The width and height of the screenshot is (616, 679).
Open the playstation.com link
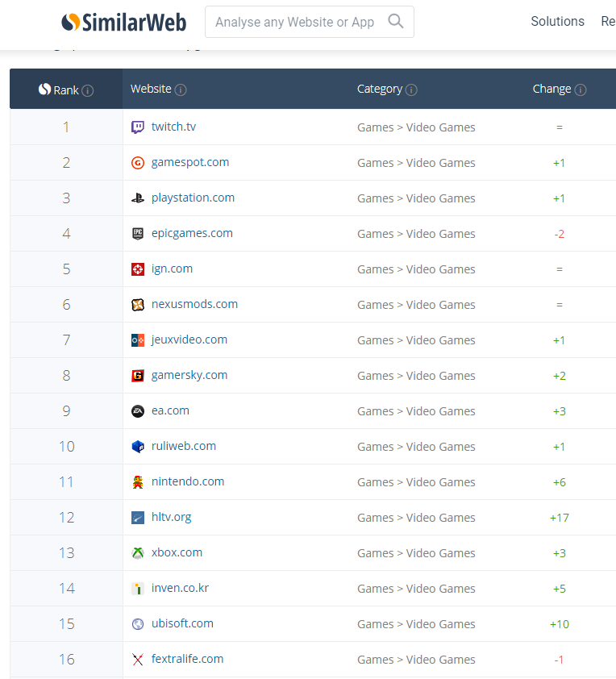tap(193, 198)
